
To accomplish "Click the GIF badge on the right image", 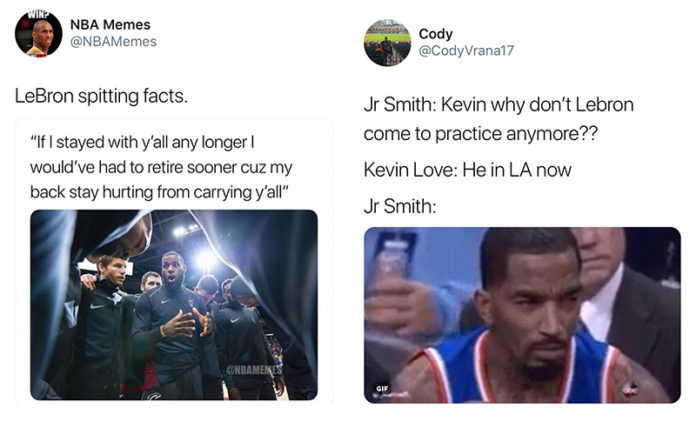I will point(382,388).
